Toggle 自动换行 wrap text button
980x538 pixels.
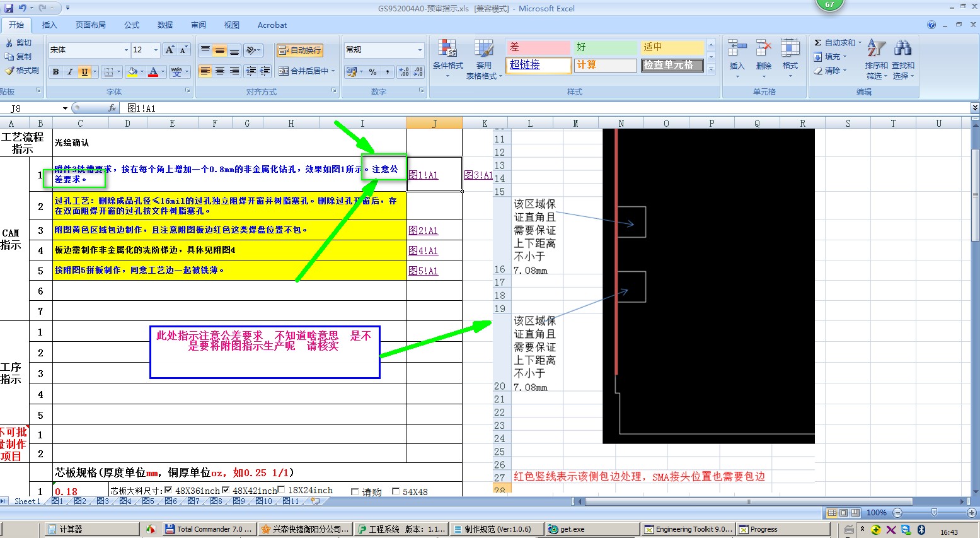click(x=300, y=50)
